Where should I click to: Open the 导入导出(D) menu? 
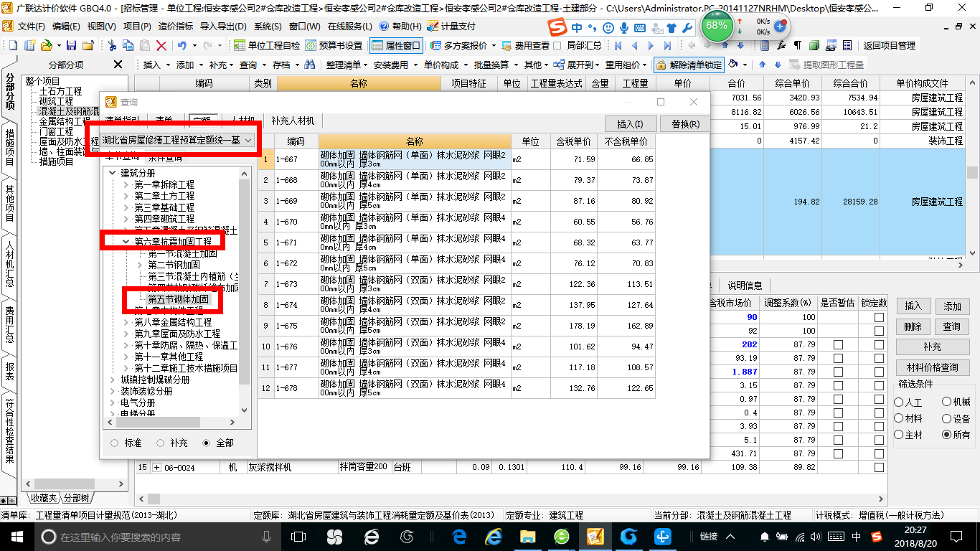click(x=223, y=26)
